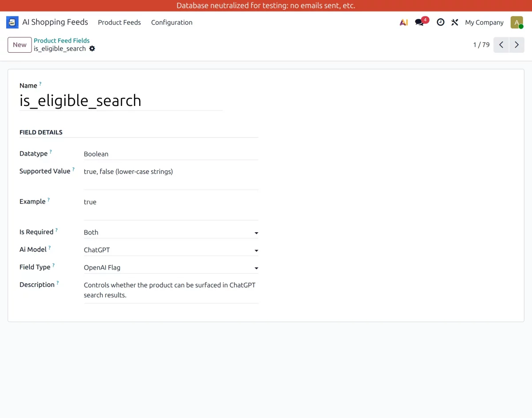
Task: Click the My Company switcher
Action: point(484,22)
